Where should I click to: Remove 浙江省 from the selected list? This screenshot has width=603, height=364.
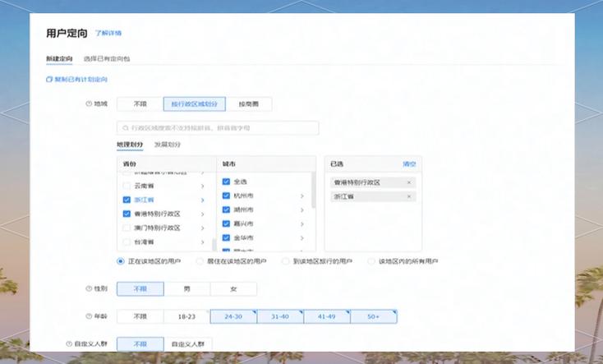pos(409,196)
